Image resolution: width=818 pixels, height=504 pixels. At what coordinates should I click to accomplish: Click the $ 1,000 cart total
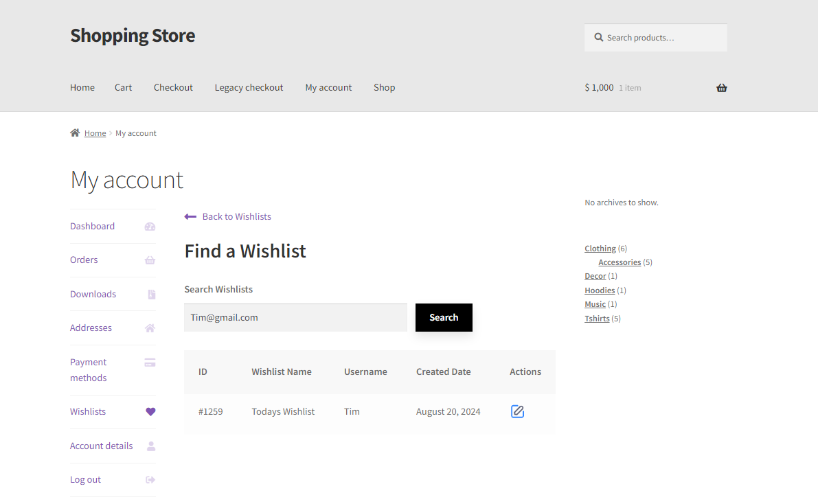[x=599, y=88]
